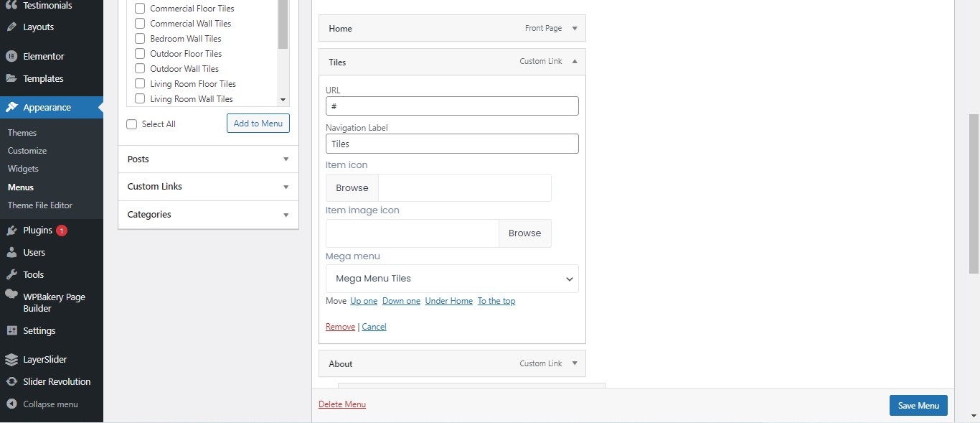Open the Mega Menu Tiles dropdown
Image resolution: width=980 pixels, height=423 pixels.
[452, 279]
